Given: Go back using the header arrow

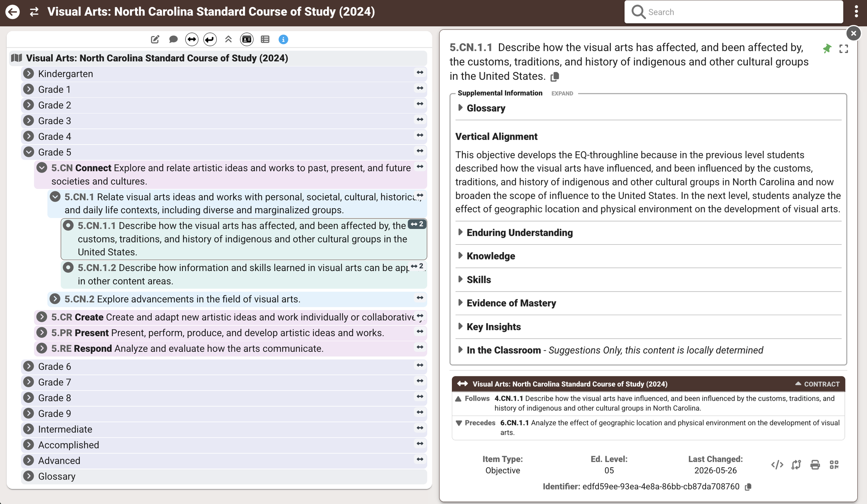Looking at the screenshot, I should click(12, 12).
